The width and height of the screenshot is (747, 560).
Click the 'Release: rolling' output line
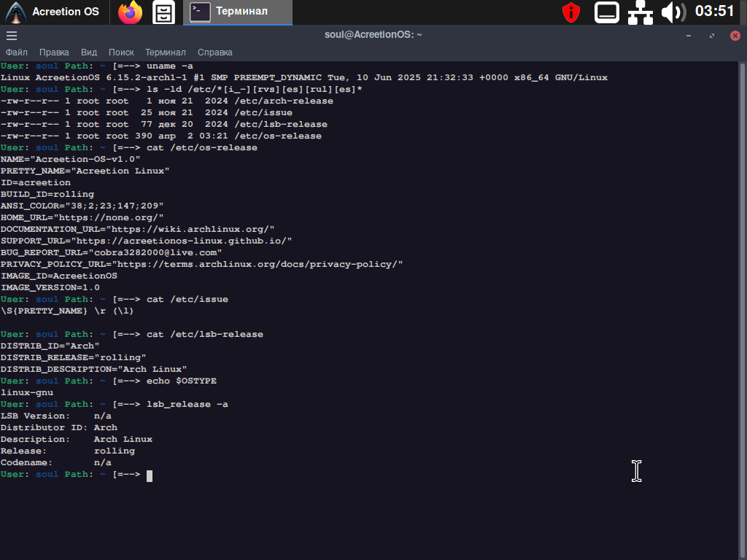click(x=68, y=451)
